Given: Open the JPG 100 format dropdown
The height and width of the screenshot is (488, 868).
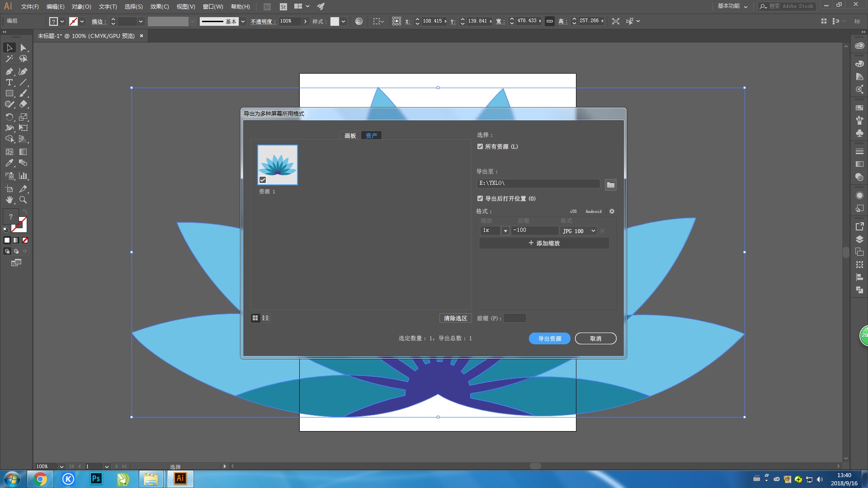Looking at the screenshot, I should click(579, 231).
